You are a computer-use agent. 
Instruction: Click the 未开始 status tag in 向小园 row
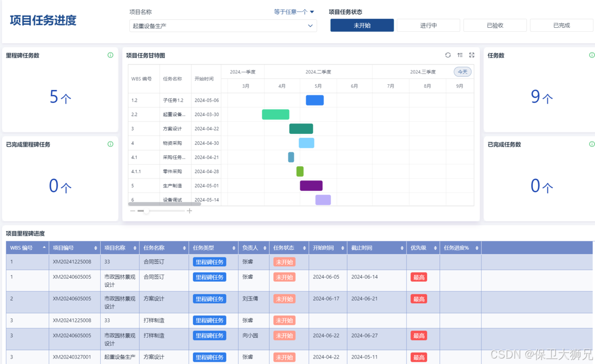click(x=284, y=336)
